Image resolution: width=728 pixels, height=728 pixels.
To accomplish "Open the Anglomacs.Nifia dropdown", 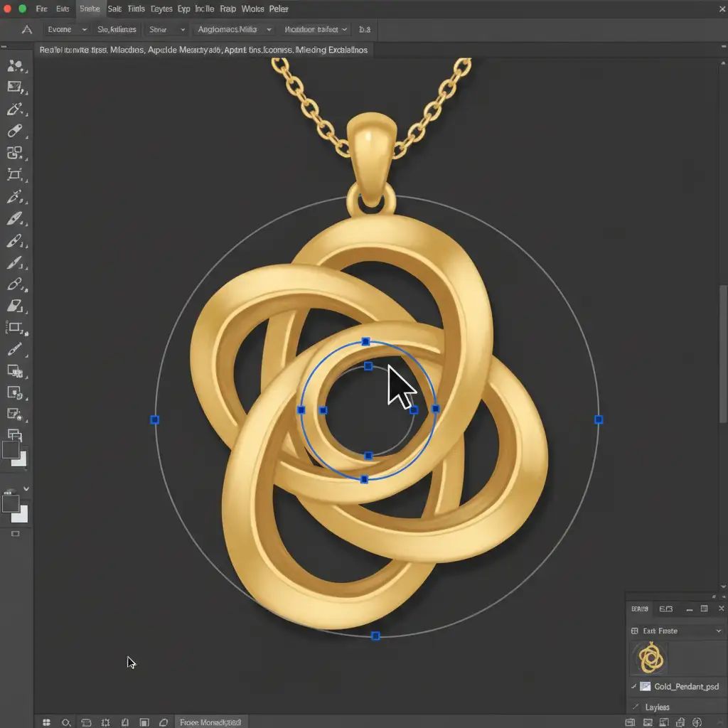I will coord(235,30).
